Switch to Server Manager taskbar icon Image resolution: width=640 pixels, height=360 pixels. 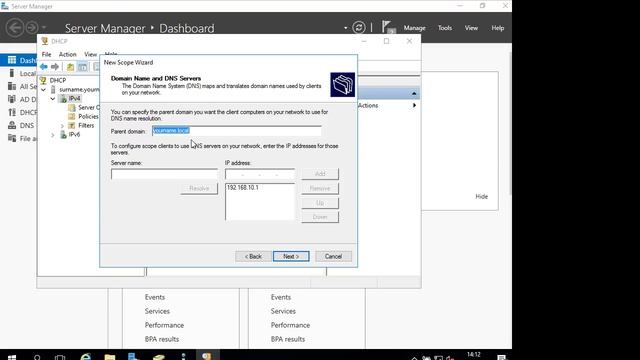(x=134, y=357)
